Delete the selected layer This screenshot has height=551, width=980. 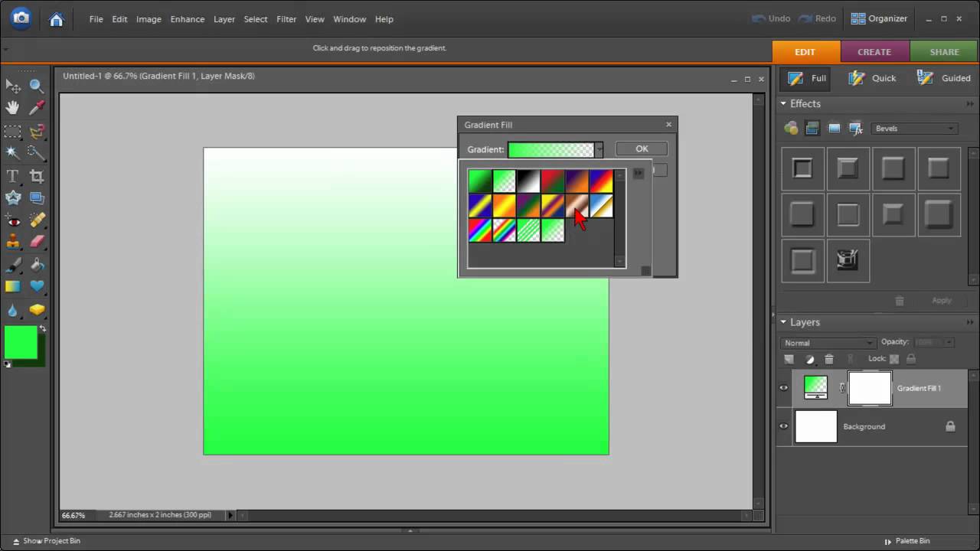tap(829, 359)
